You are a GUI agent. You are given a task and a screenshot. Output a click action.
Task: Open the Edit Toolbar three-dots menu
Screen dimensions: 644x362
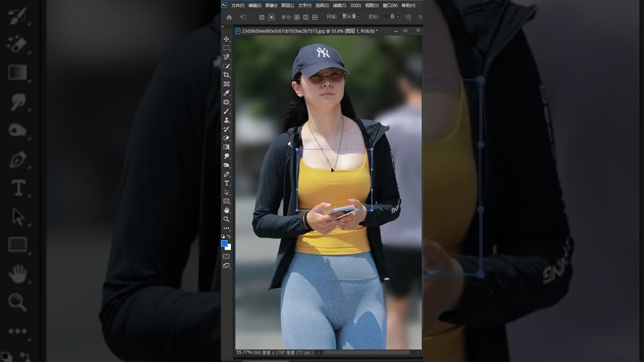point(226,228)
